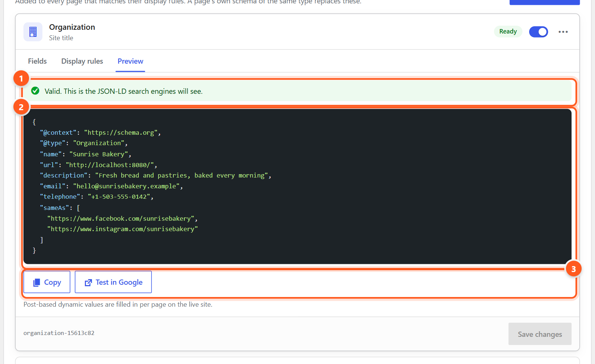Click the organization-15613c82 identifier text
Viewport: 595px width, 364px height.
click(59, 333)
